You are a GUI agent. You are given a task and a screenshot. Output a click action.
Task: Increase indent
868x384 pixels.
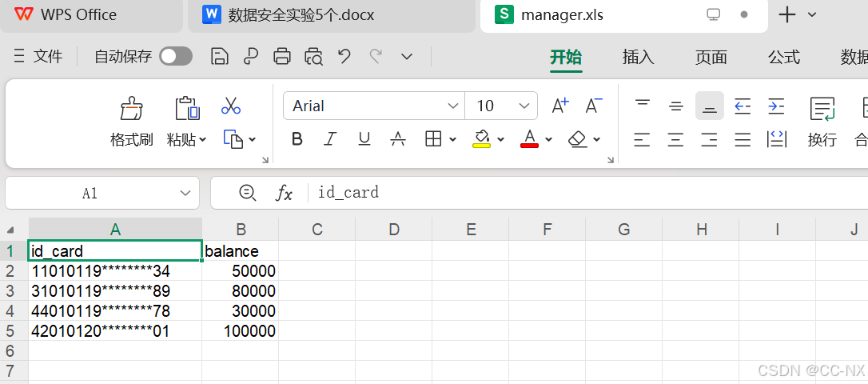point(777,106)
